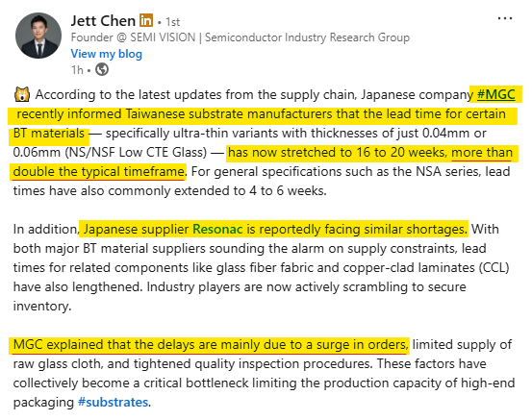Click the dog emoji starting the post
Viewport: 532px width, 420px height.
click(x=22, y=94)
